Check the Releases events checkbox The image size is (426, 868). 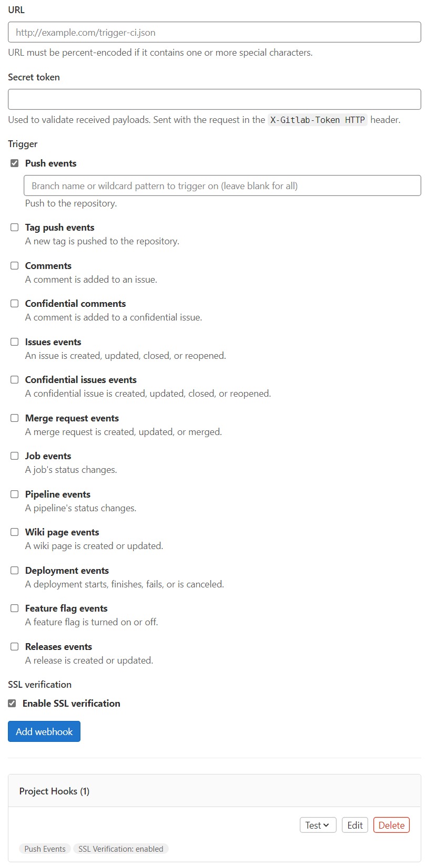coord(14,646)
